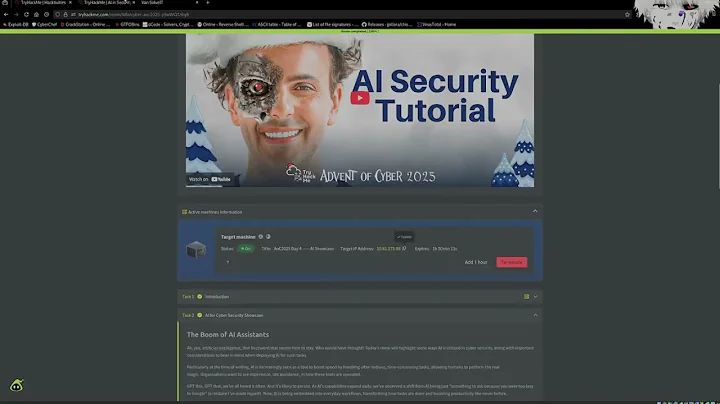
Task: Reload the current page
Action: [26, 15]
